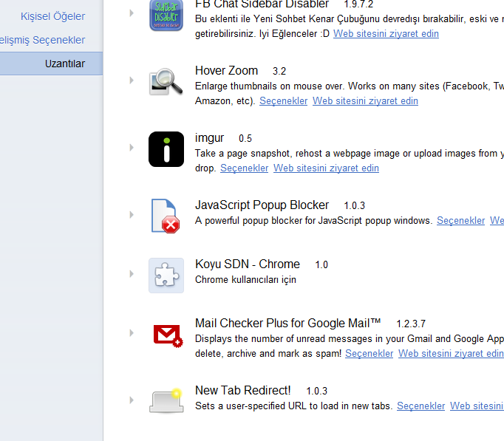The width and height of the screenshot is (504, 441).
Task: Click the FB Chat Sidebar Disabler title
Action: [262, 4]
